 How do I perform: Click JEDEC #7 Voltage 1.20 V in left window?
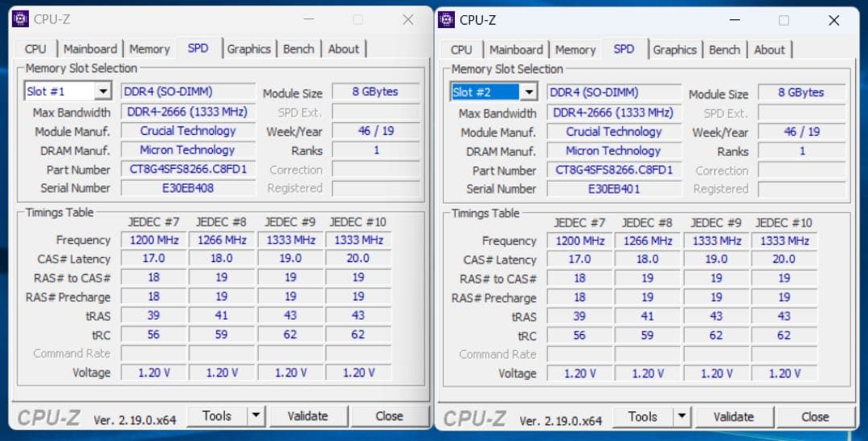pyautogui.click(x=154, y=373)
